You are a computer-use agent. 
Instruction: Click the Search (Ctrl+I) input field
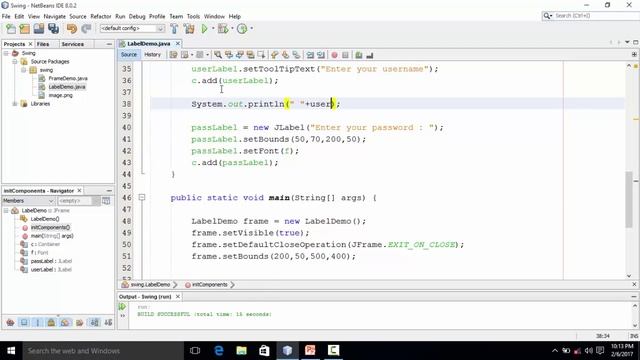pos(595,16)
